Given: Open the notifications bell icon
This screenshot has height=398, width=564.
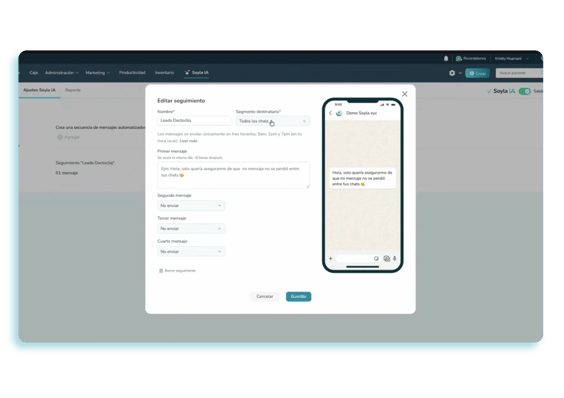Looking at the screenshot, I should (x=446, y=58).
